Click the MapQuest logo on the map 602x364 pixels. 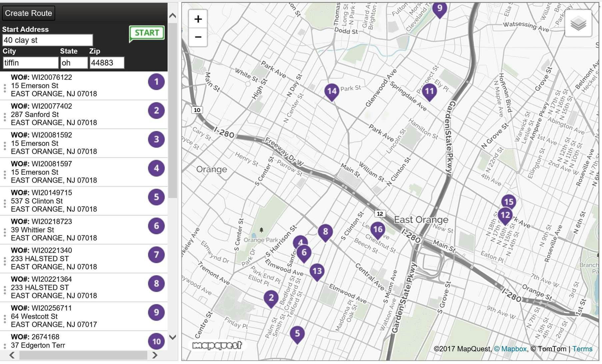pos(217,346)
